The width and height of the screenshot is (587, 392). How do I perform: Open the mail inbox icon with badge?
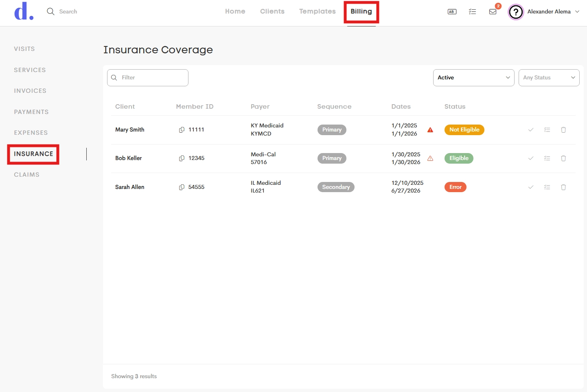pos(493,12)
